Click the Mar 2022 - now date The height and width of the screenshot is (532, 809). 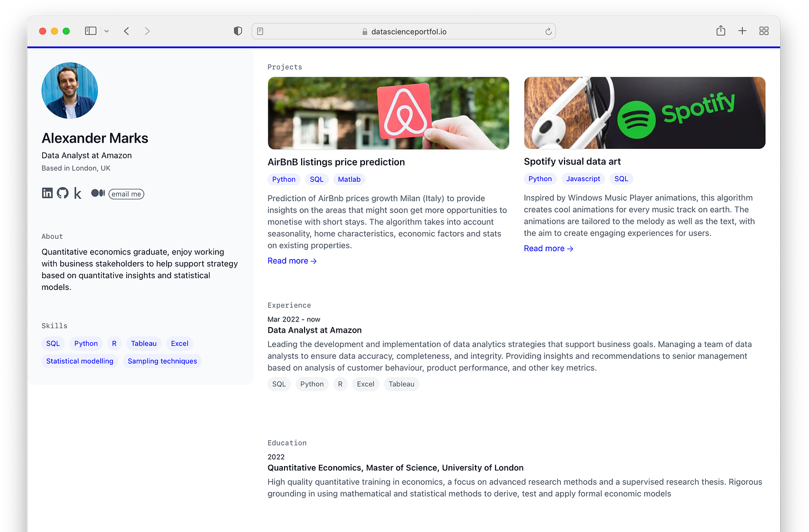[x=294, y=319]
